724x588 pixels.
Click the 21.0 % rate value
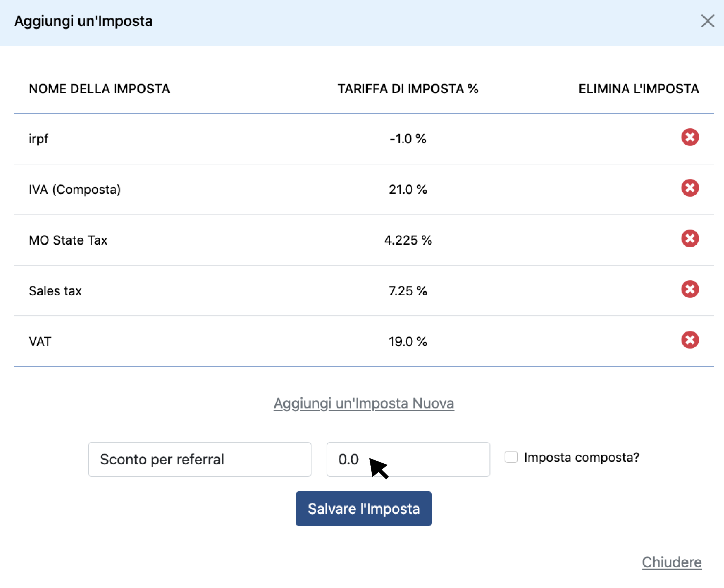(x=408, y=189)
